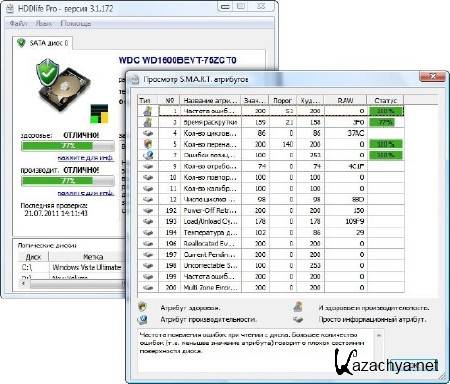Click the description box vertical scrollbar
This screenshot has width=450, height=384.
(x=379, y=350)
